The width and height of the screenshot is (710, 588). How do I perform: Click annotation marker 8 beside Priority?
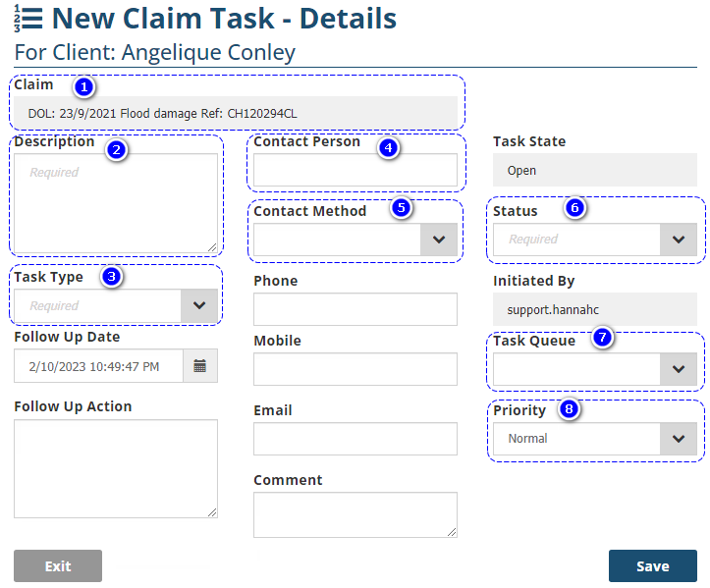click(568, 409)
